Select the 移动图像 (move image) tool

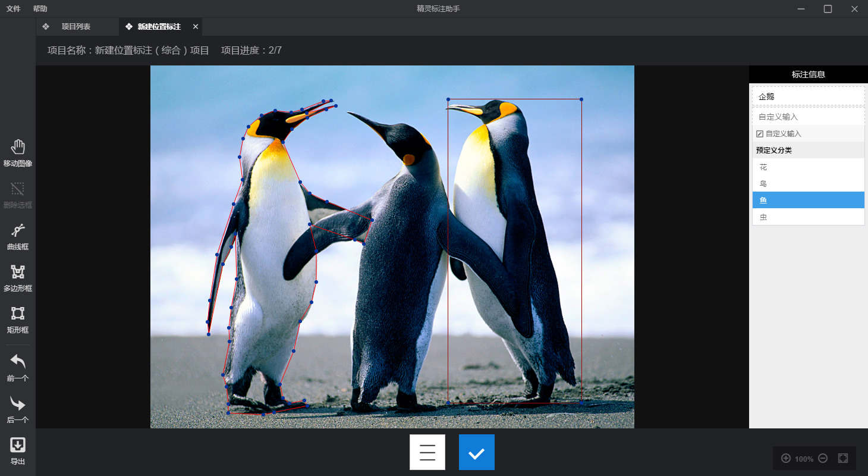18,153
